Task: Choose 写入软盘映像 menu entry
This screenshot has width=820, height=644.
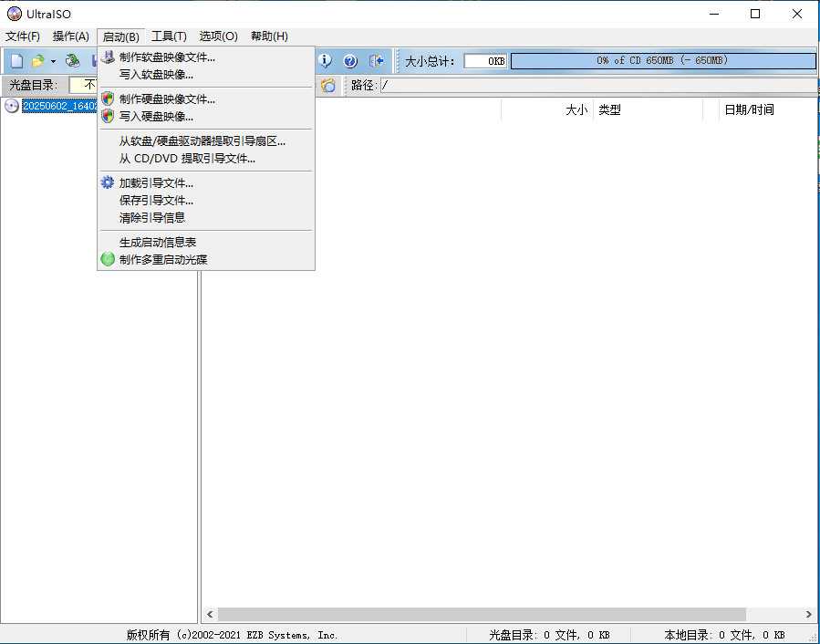Action: (206, 74)
